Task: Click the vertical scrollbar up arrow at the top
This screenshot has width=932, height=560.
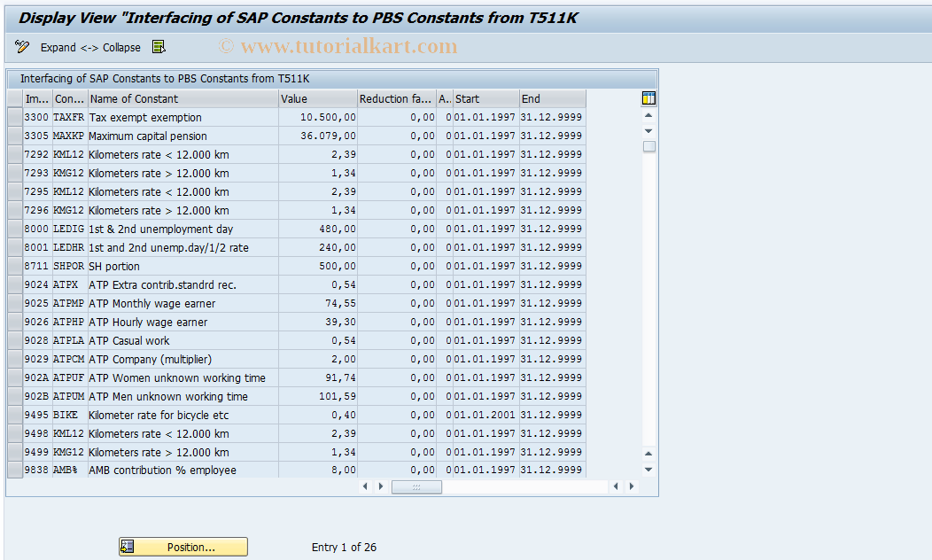Action: [x=649, y=115]
